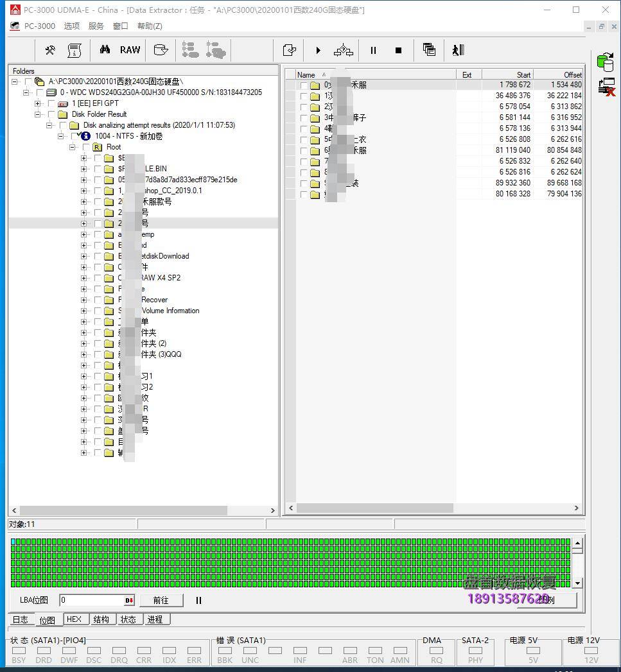Image resolution: width=621 pixels, height=672 pixels.
Task: Sort by the Offset column header
Action: coord(558,74)
